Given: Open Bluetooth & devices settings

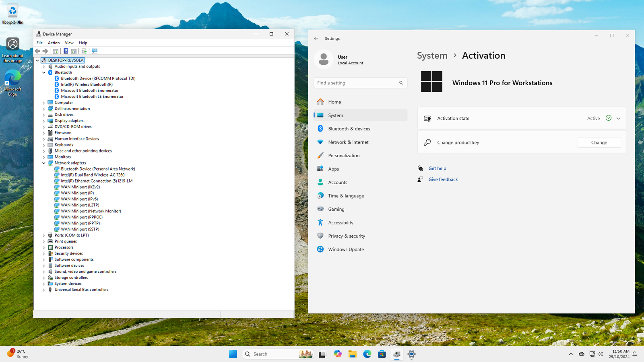Looking at the screenshot, I should (360, 129).
